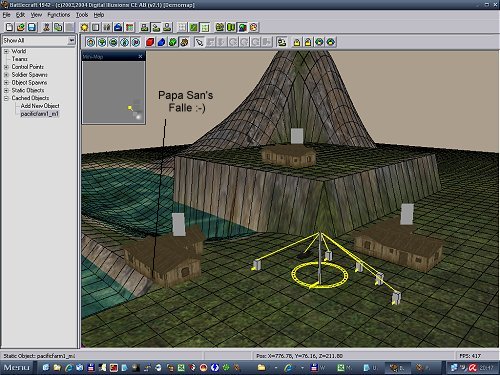
Task: Click the Save floppy disk icon
Action: pos(32,27)
